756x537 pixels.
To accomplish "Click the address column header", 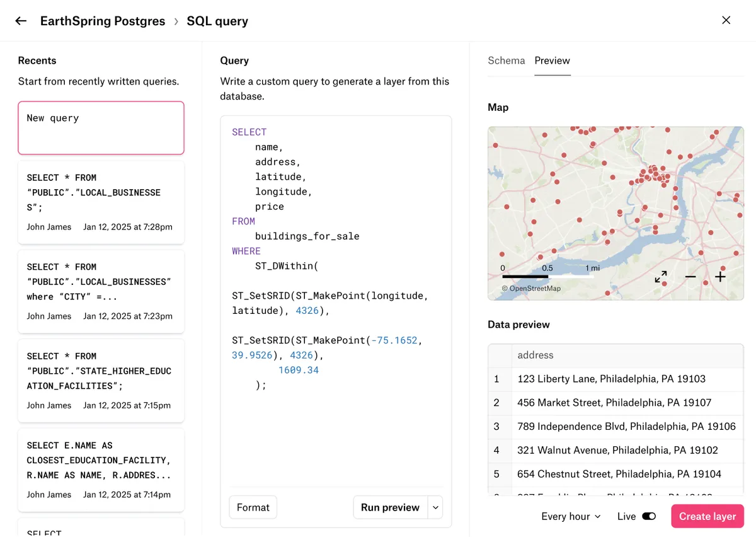I will pos(627,355).
